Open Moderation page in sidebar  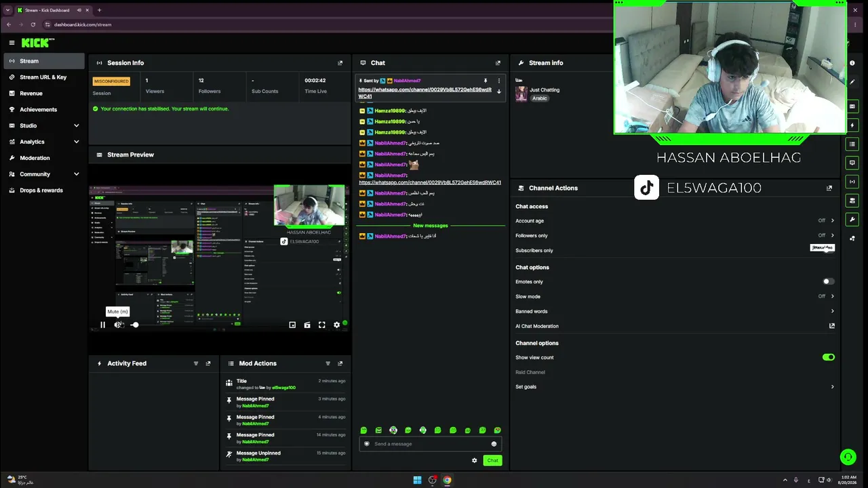44,158
